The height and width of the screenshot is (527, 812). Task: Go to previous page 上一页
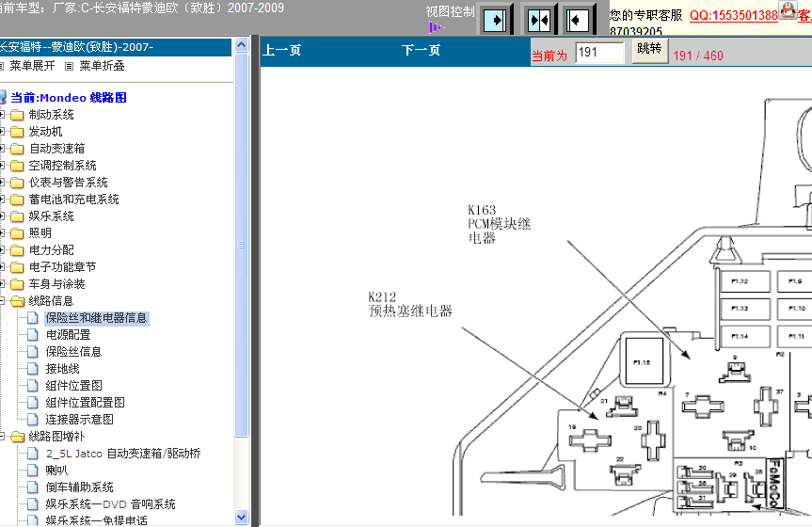(x=282, y=50)
